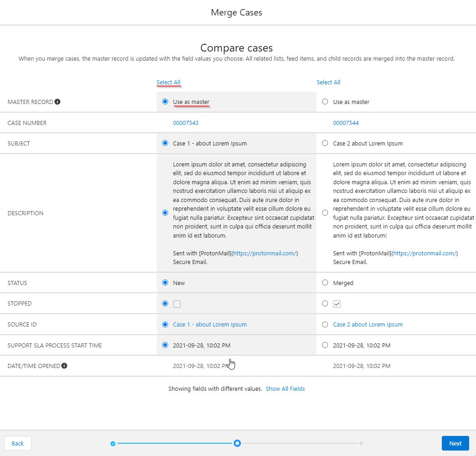
Task: Click Select All above case 00007543
Action: [169, 83]
